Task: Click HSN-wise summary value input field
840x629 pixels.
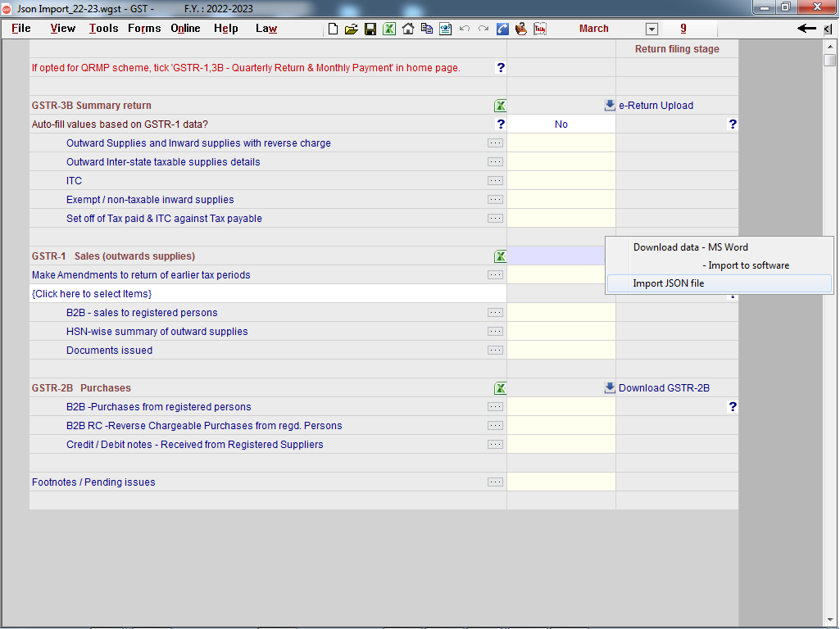Action: point(561,332)
